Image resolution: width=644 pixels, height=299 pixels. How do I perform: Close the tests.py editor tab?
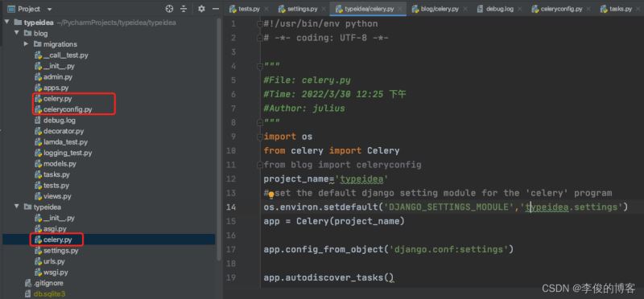pyautogui.click(x=266, y=9)
